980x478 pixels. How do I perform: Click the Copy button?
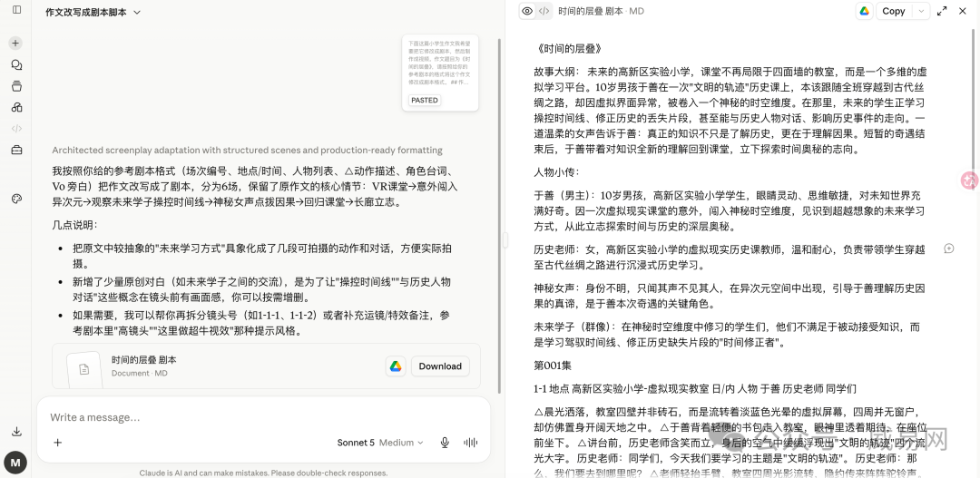894,11
